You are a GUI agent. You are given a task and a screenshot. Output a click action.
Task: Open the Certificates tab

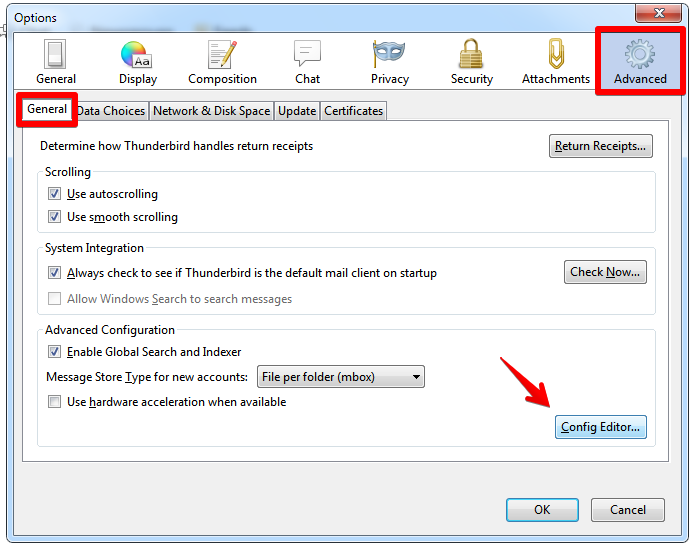tap(353, 111)
